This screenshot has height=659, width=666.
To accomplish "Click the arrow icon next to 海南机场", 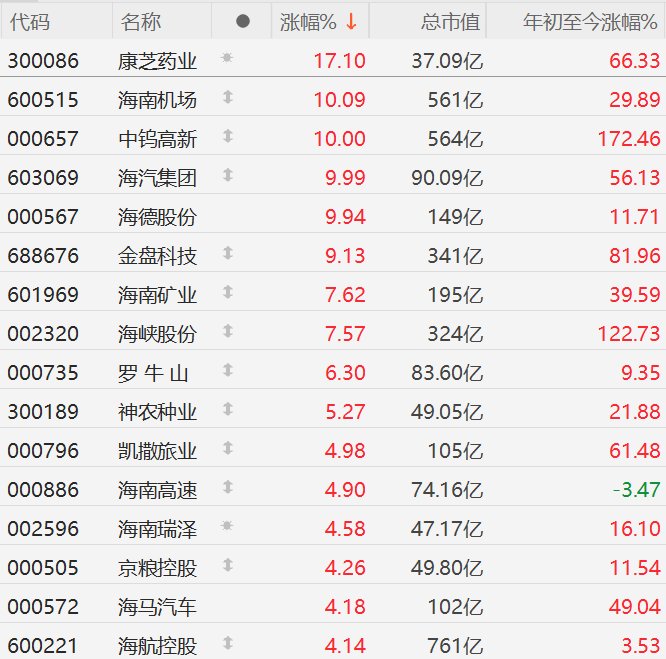I will 227,98.
